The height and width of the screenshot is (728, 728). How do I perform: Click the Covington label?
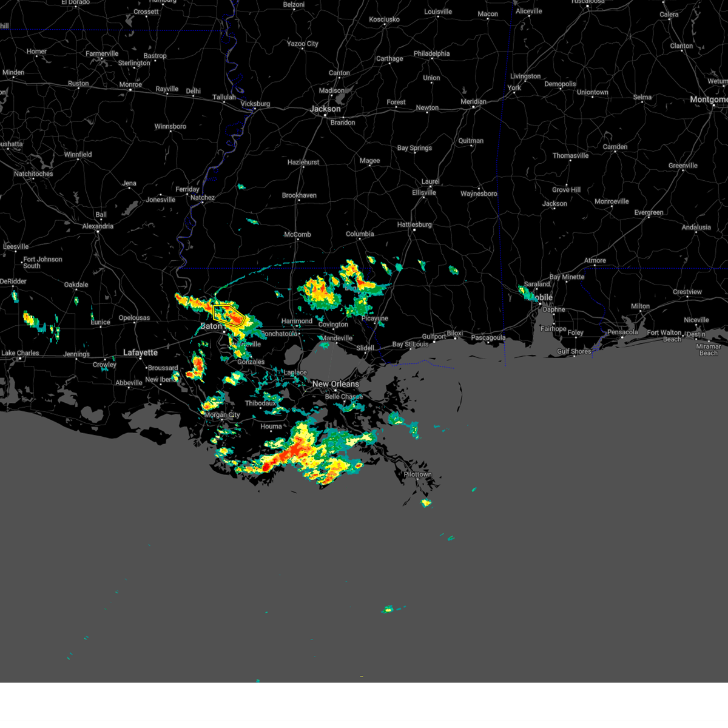pyautogui.click(x=333, y=325)
